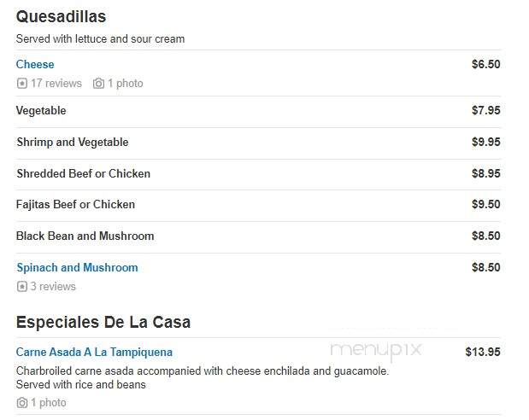Open the Spinach and Mushroom link
Viewport: 529px width, 420px height.
(77, 268)
